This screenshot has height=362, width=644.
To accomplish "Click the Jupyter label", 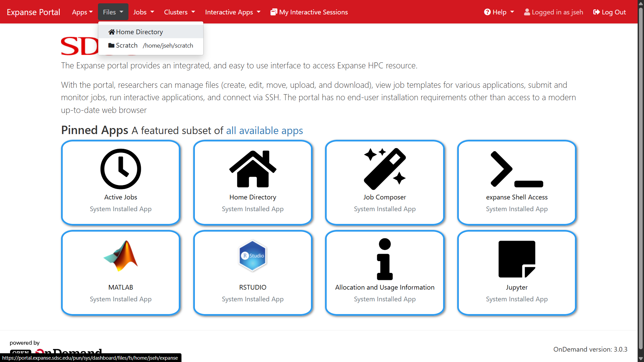I will point(517,287).
